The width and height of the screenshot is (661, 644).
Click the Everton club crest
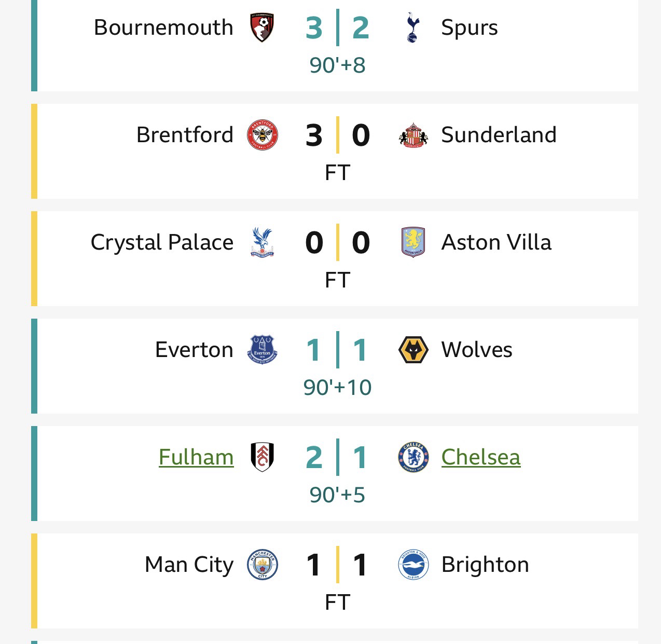(262, 350)
